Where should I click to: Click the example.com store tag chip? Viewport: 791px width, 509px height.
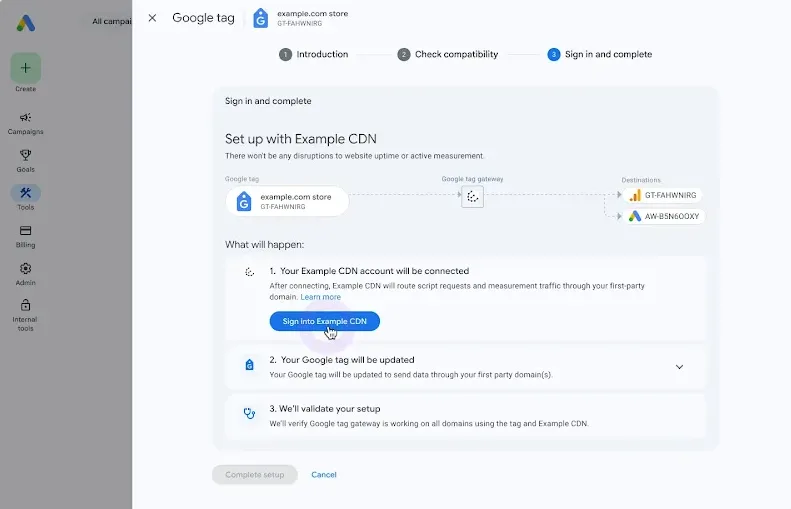tap(287, 201)
